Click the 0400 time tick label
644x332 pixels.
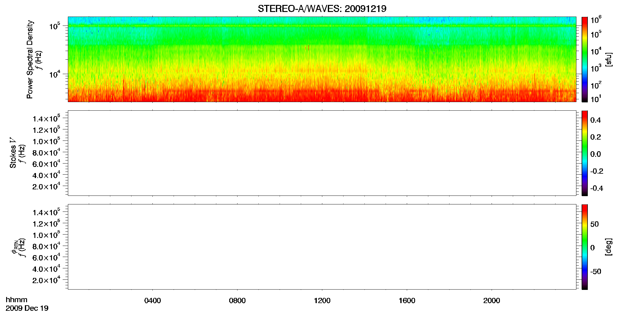153,301
